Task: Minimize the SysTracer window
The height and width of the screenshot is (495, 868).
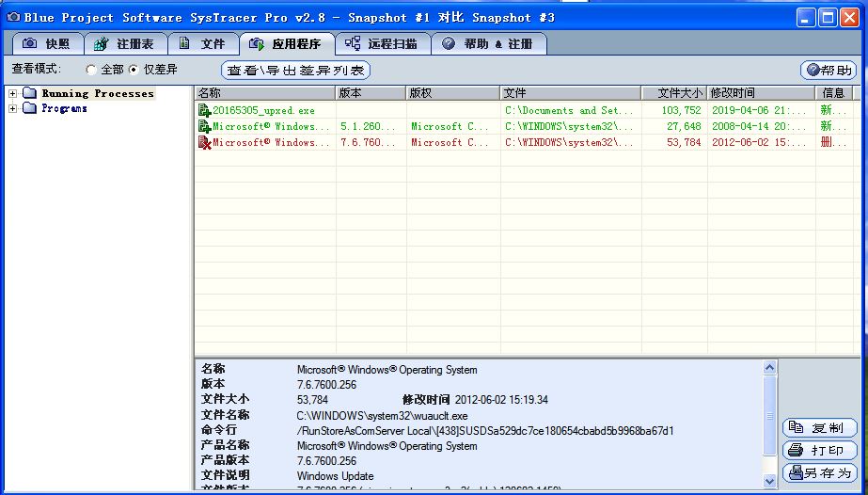Action: [806, 18]
